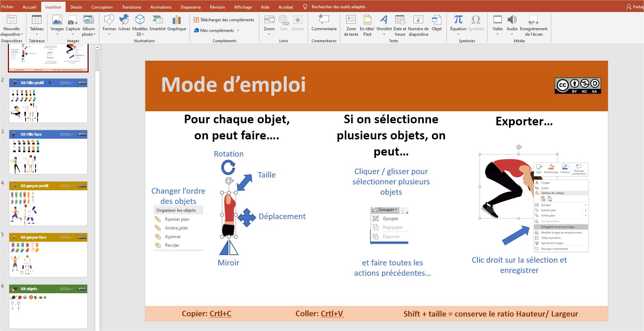
Task: Select slide 2 Kit Fille profil thumbnail
Action: [x=48, y=101]
